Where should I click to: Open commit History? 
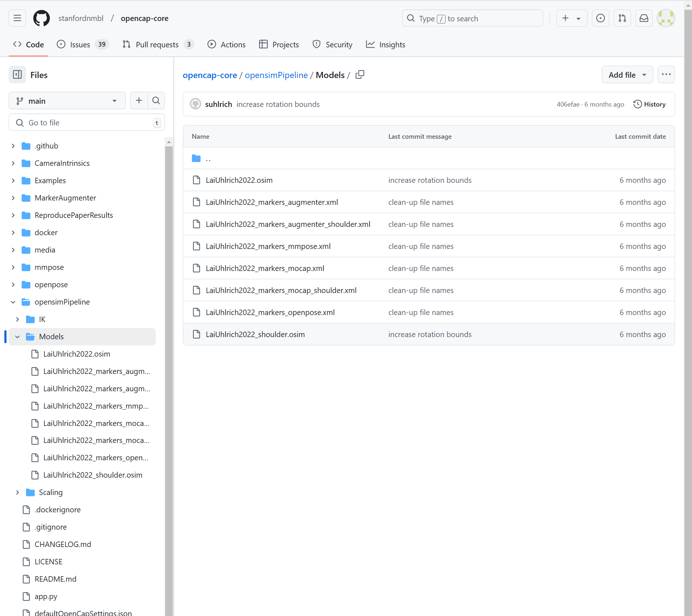pos(650,104)
